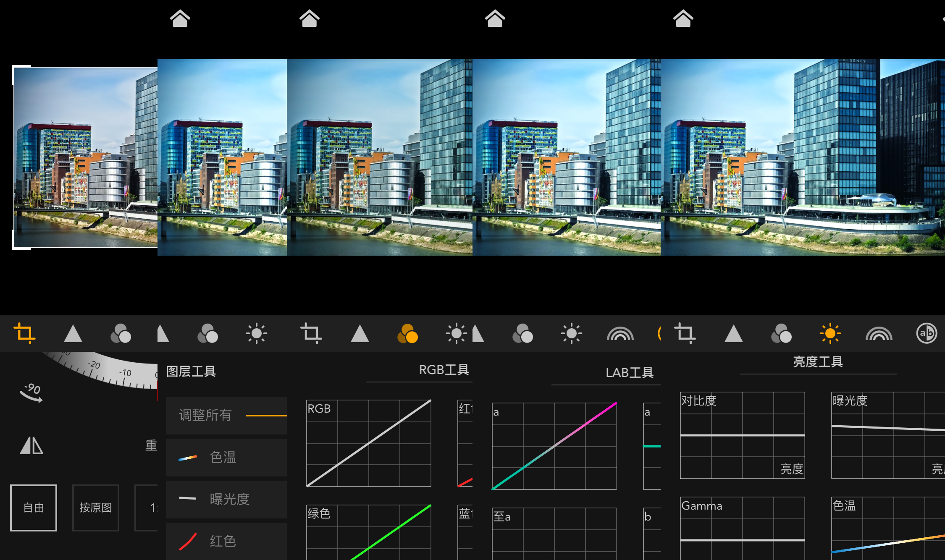Tap the circled 'ab' LAB icon
Viewport: 945px width, 560px height.
click(927, 333)
